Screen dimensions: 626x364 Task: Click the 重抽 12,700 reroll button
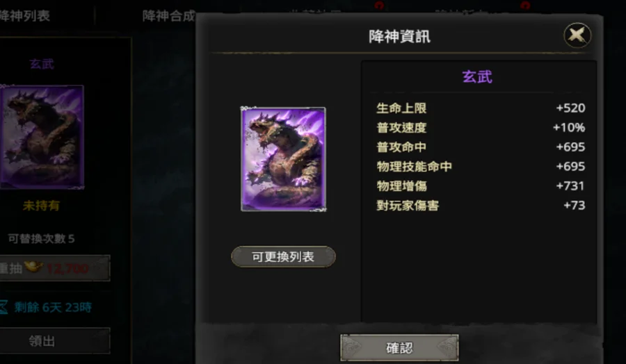(55, 268)
